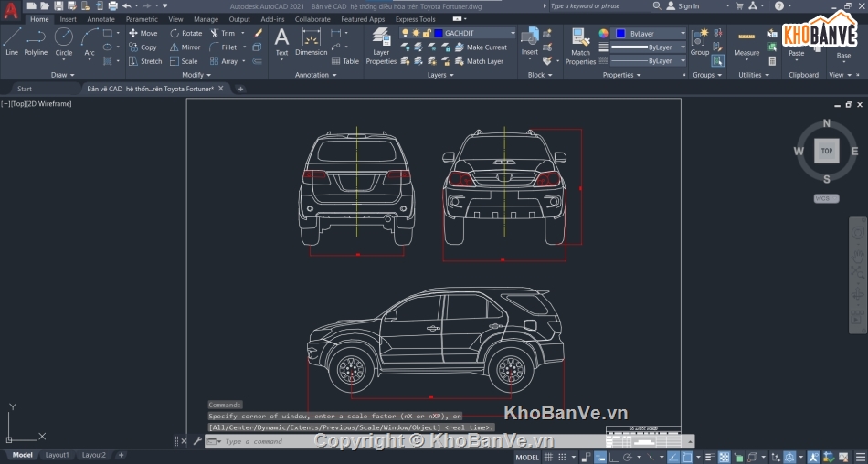Add new drawing tab with plus button
868x464 pixels.
coord(240,89)
